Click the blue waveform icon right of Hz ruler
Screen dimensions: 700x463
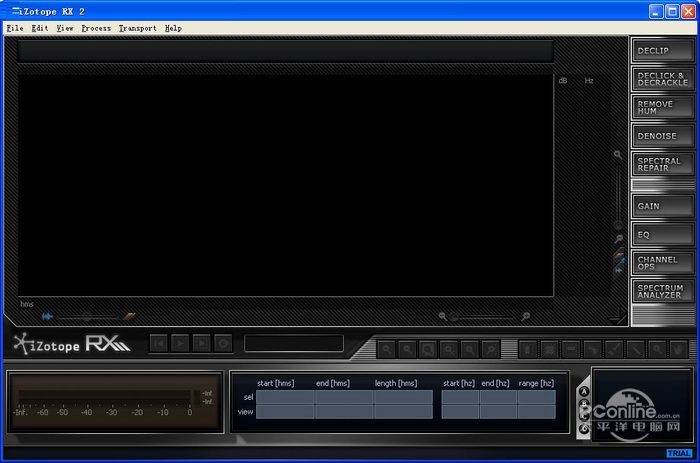(619, 270)
